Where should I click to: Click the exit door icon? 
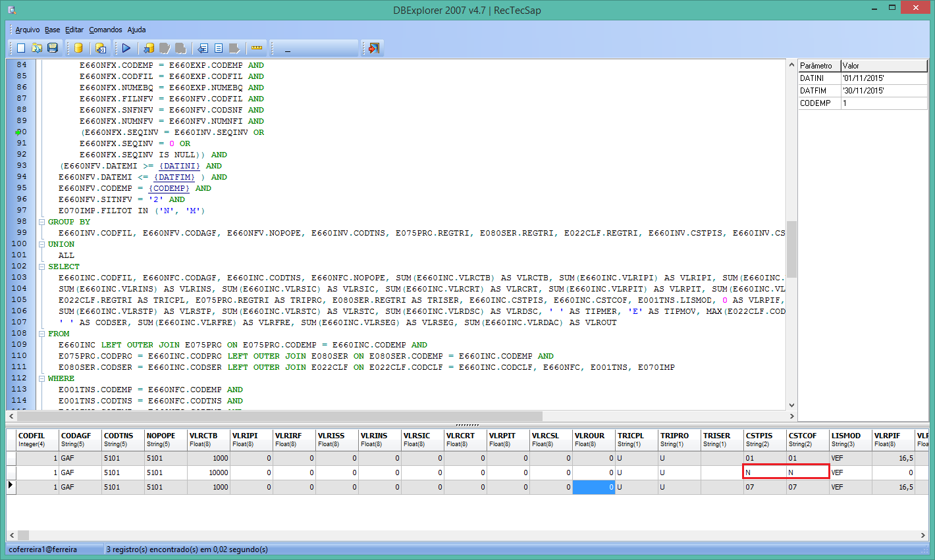click(x=374, y=48)
